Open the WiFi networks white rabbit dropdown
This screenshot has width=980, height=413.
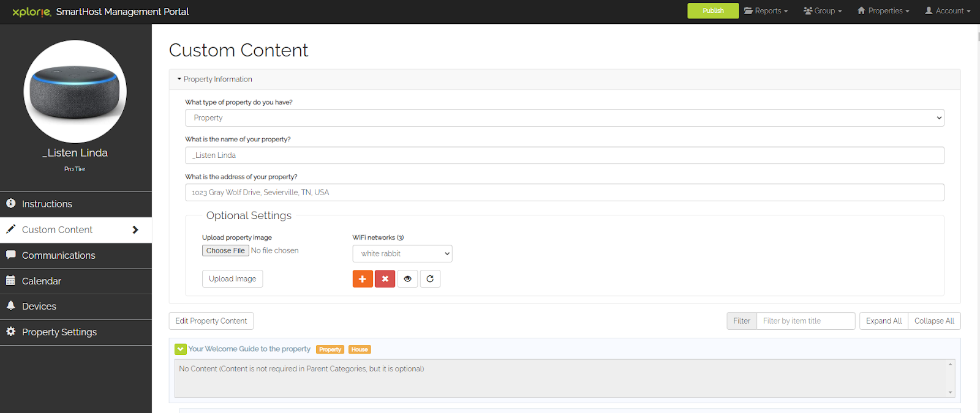pos(402,253)
